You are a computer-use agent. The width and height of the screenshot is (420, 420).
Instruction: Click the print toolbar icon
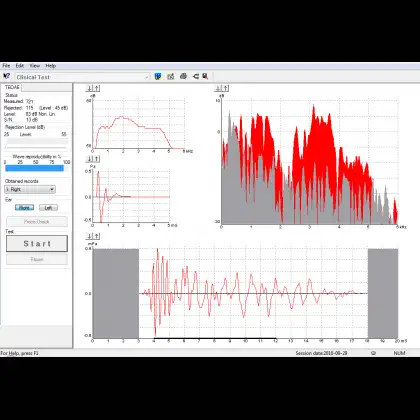(183, 77)
